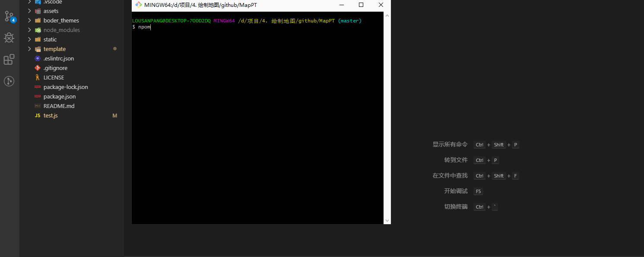Viewport: 644px width, 257px height.
Task: Click the JS icon of test.js
Action: coord(38,115)
